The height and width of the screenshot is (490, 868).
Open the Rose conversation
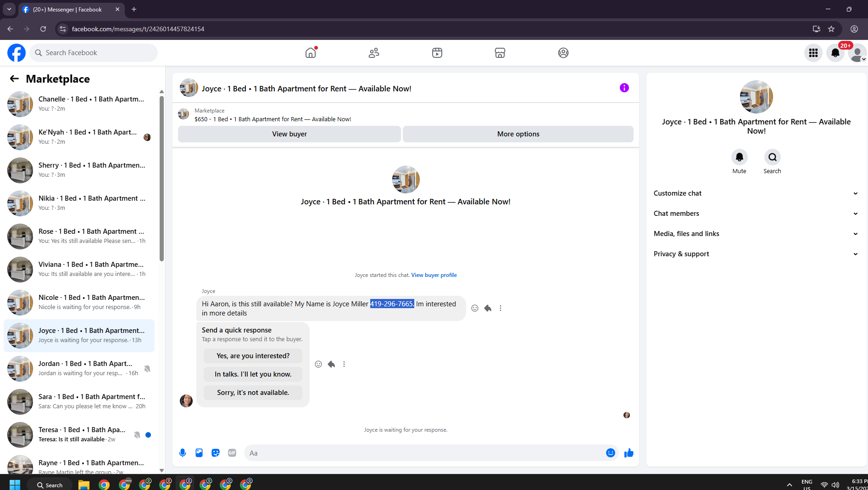tap(79, 237)
